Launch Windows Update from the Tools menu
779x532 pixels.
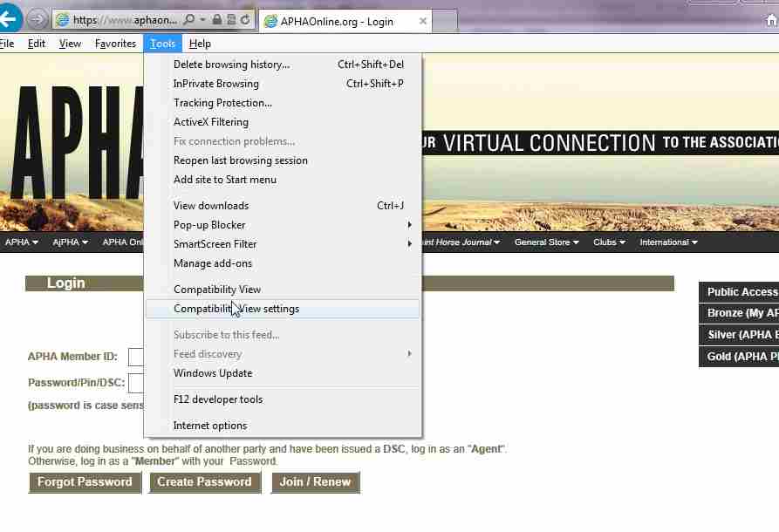tap(284, 373)
